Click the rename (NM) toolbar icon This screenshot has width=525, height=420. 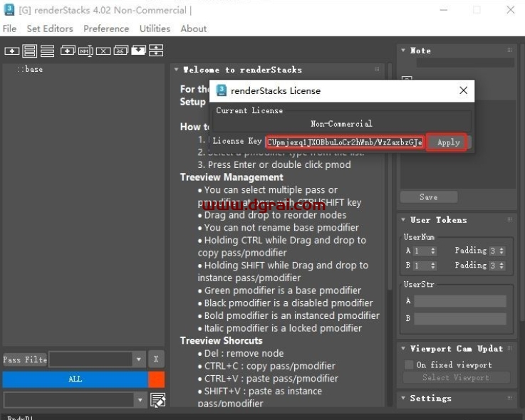[85, 51]
